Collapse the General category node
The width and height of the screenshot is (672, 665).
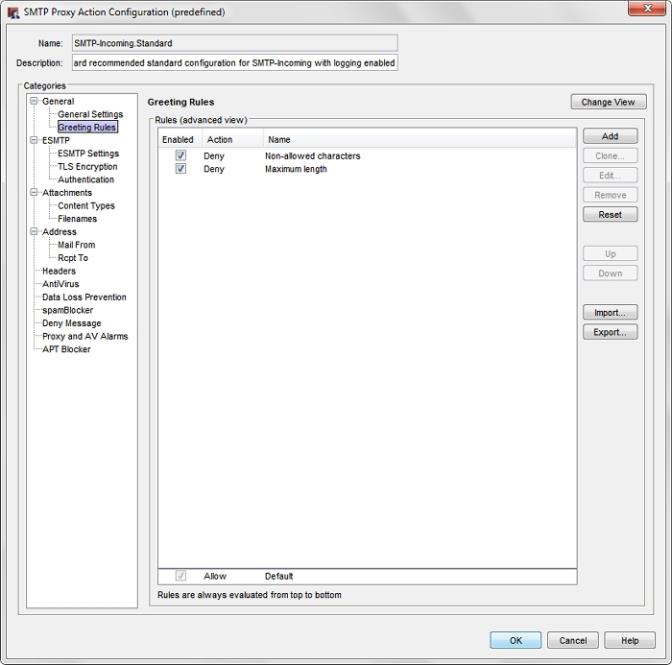[x=34, y=101]
